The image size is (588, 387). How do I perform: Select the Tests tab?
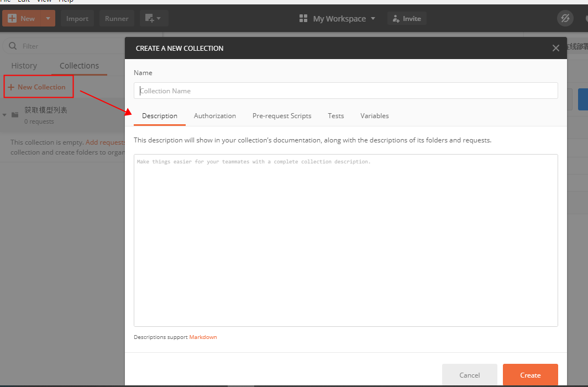336,116
